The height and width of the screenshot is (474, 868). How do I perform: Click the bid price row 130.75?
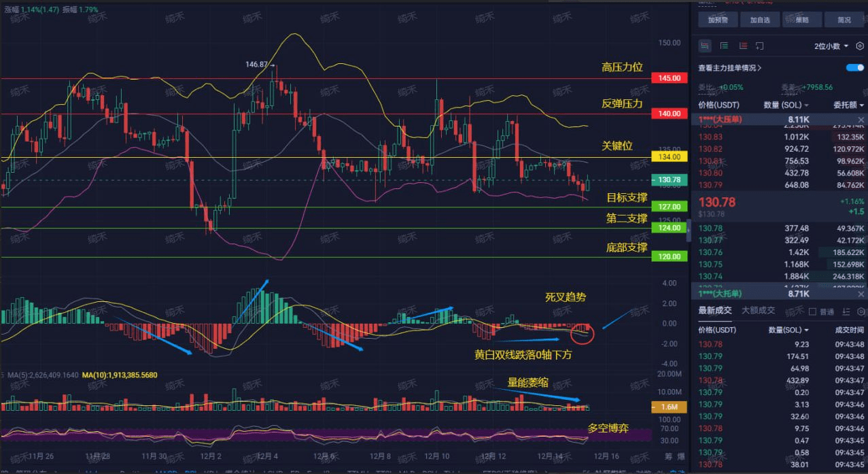[779, 264]
